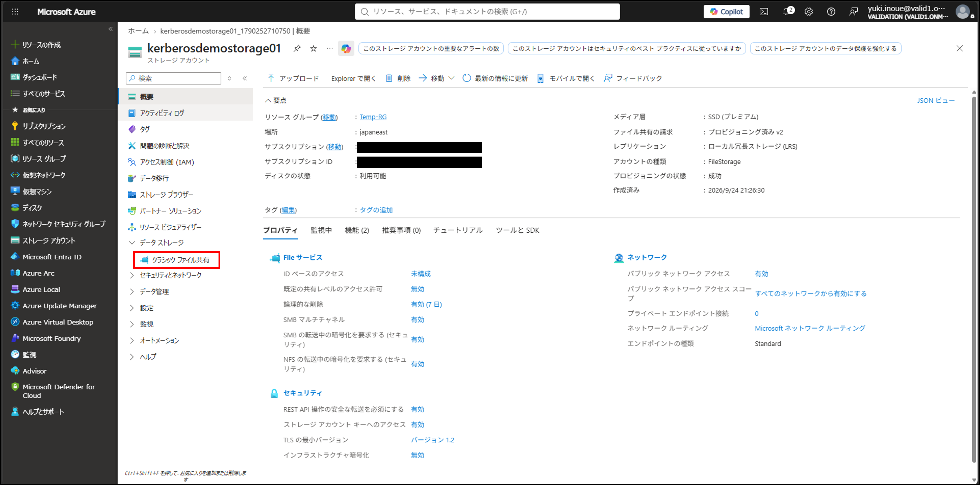Collapse the 要点 essentials section
980x485 pixels.
tap(276, 100)
